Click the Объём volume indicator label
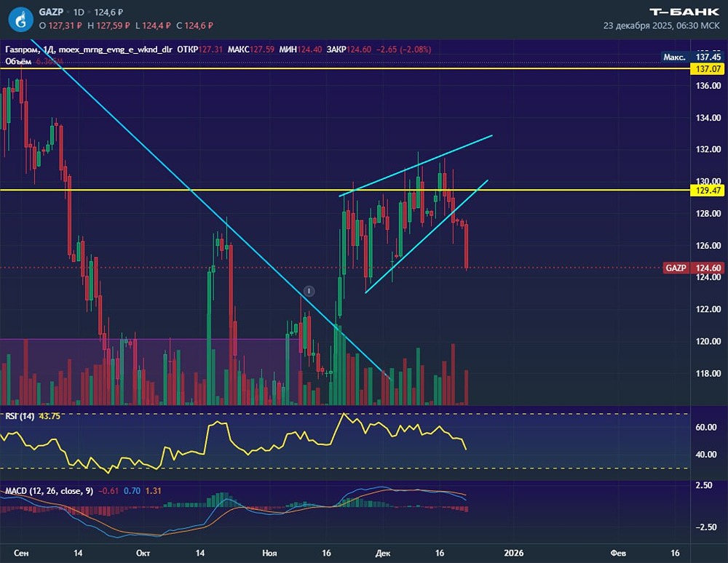Viewport: 728px width, 563px height. pyautogui.click(x=18, y=61)
